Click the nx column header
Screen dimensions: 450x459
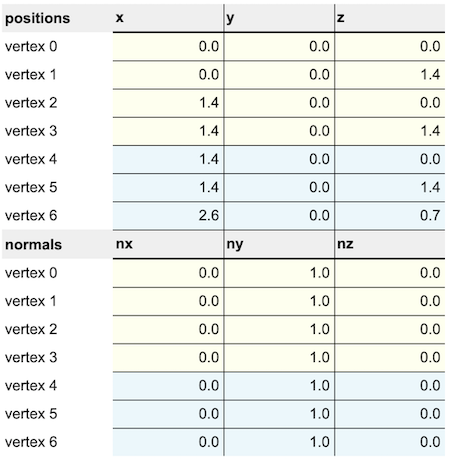(x=168, y=244)
